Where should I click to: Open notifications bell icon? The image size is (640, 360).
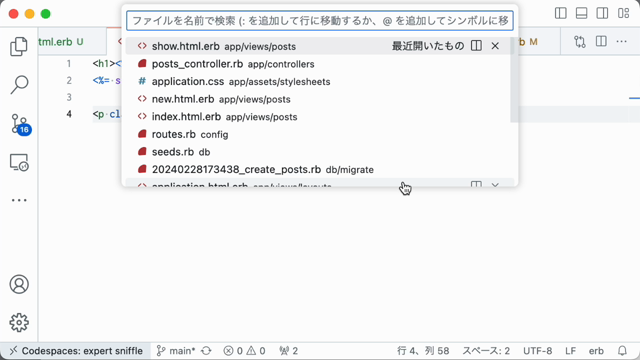pos(622,351)
